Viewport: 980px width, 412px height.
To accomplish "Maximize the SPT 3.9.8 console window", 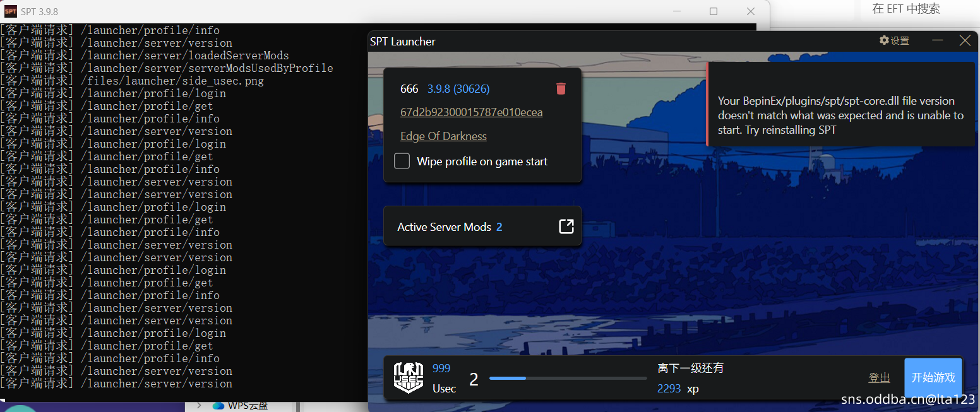I will [714, 11].
